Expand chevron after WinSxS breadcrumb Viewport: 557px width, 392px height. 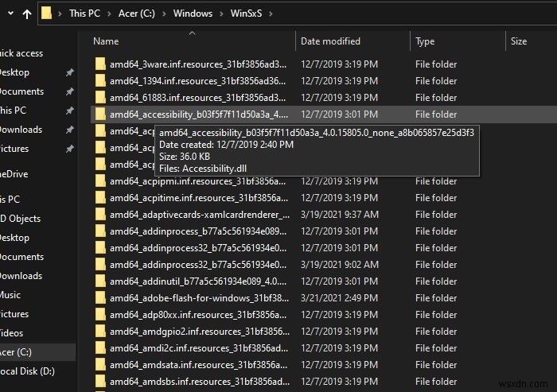tap(271, 14)
